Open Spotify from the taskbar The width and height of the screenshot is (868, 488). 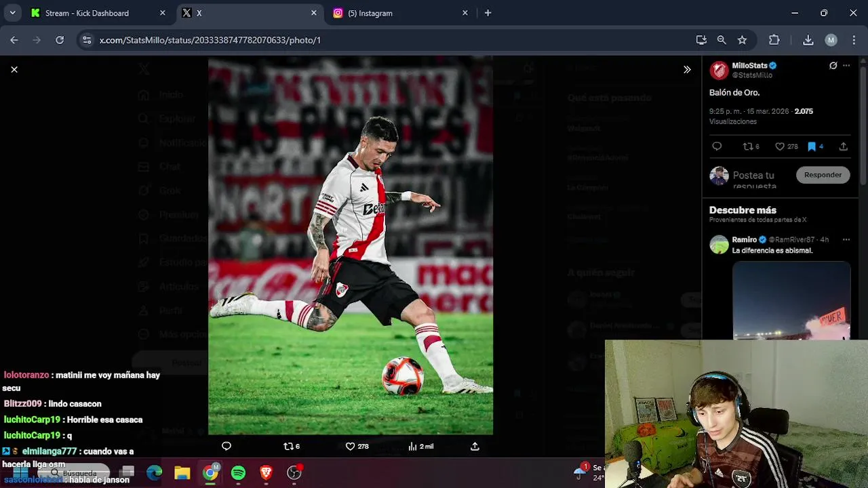(x=238, y=473)
